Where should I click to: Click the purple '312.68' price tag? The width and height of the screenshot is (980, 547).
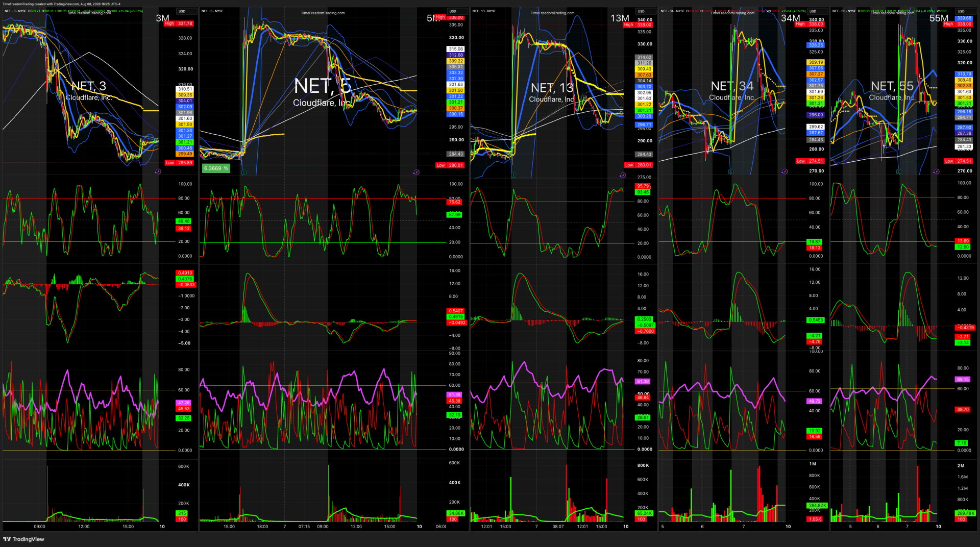(456, 55)
